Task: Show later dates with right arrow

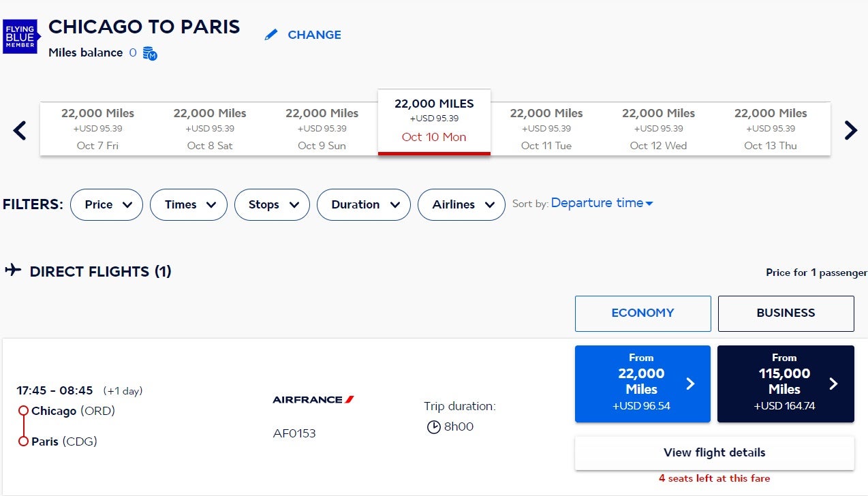Action: (850, 130)
